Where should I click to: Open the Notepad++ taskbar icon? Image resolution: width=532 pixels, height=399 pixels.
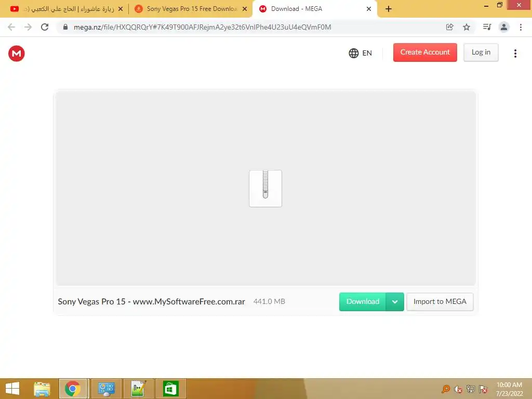139,389
